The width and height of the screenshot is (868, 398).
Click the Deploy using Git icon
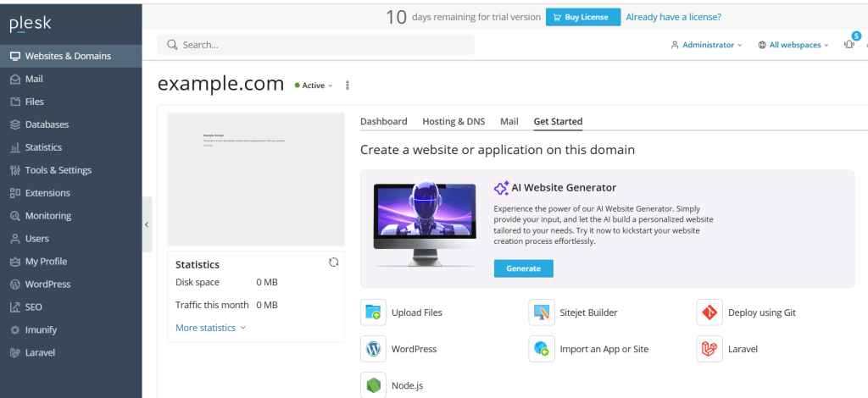tap(709, 312)
